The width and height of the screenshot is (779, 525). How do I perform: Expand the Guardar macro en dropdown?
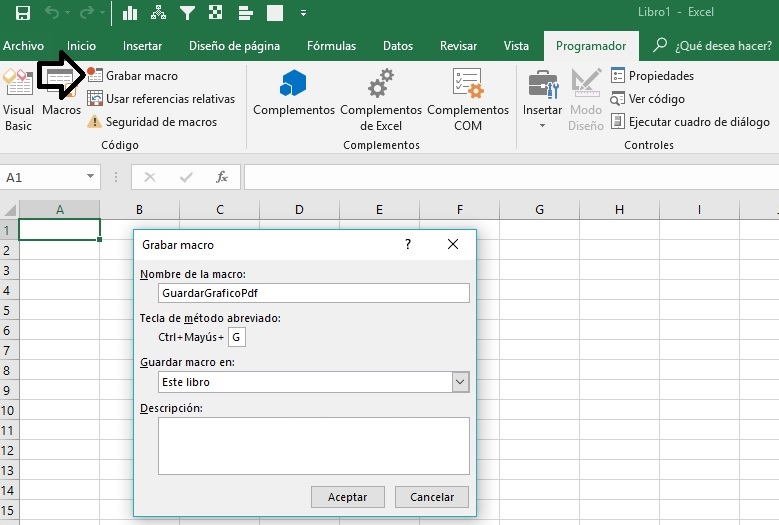coord(460,382)
